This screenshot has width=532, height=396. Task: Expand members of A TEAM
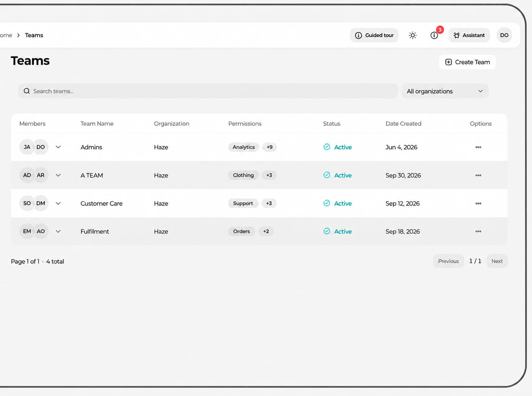coord(58,175)
